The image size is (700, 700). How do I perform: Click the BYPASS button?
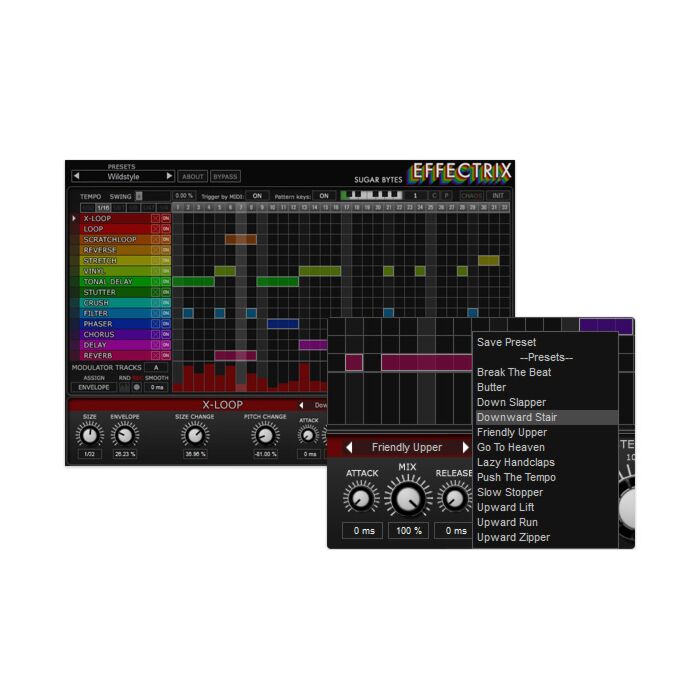point(225,176)
